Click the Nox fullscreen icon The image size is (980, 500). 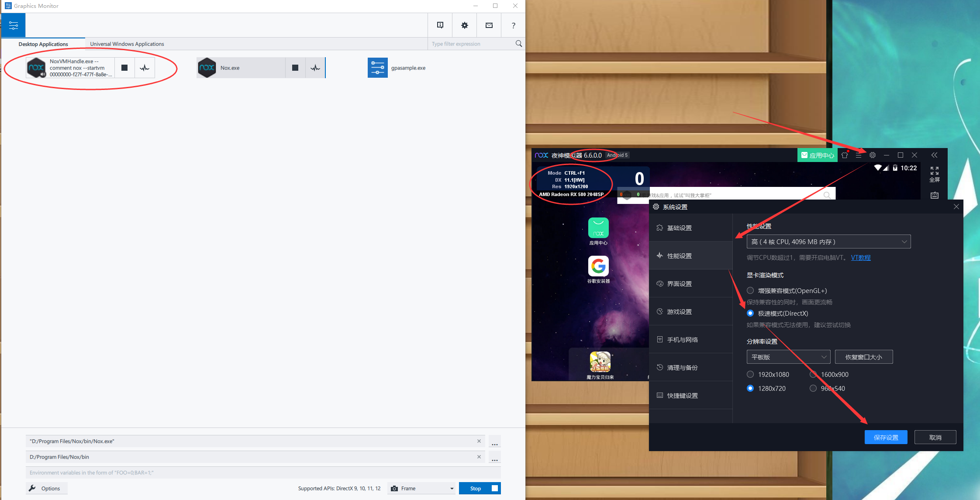coord(935,174)
